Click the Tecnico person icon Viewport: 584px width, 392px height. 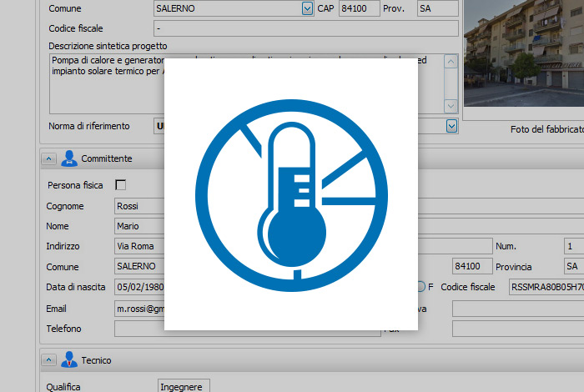[69, 360]
